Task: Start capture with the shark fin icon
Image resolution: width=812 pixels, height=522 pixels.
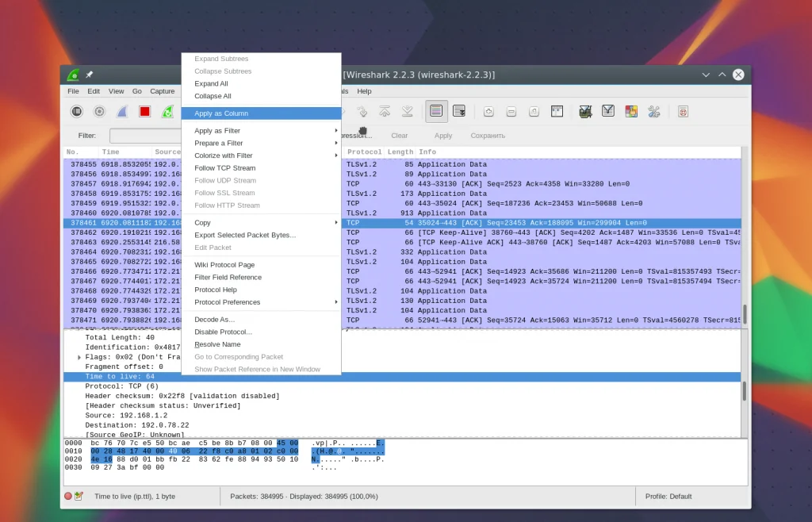Action: 122,112
